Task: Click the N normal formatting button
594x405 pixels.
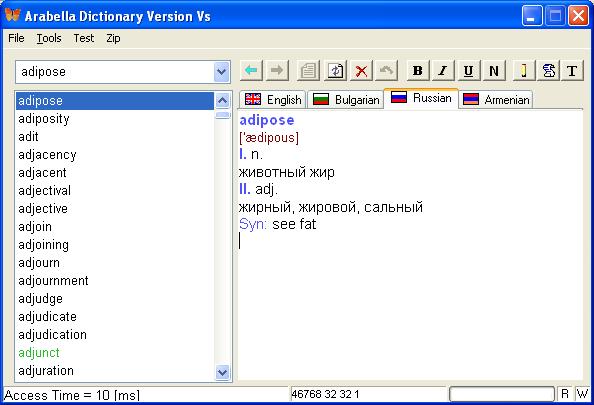Action: pyautogui.click(x=494, y=70)
